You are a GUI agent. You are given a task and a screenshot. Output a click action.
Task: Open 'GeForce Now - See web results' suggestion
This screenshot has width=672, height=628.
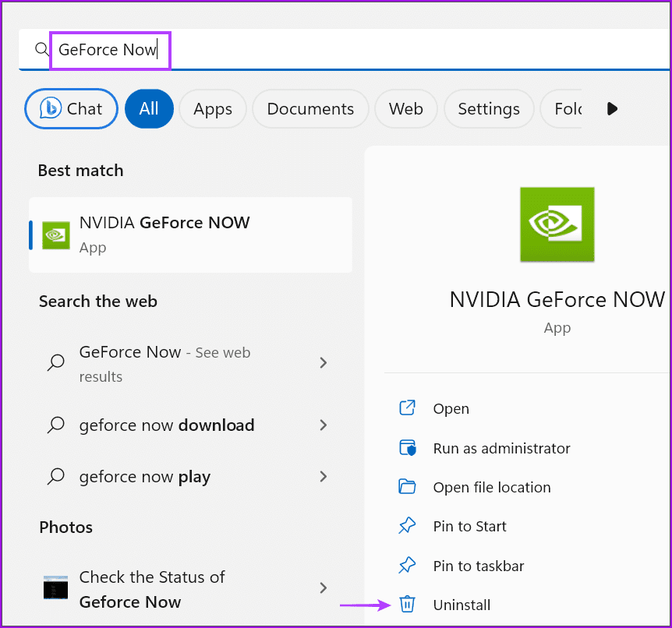click(x=191, y=364)
